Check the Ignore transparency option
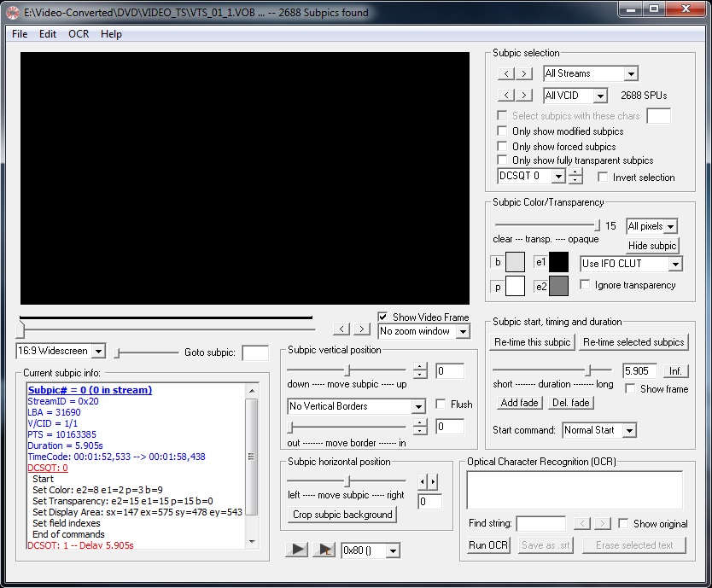The height and width of the screenshot is (588, 712). coord(585,285)
